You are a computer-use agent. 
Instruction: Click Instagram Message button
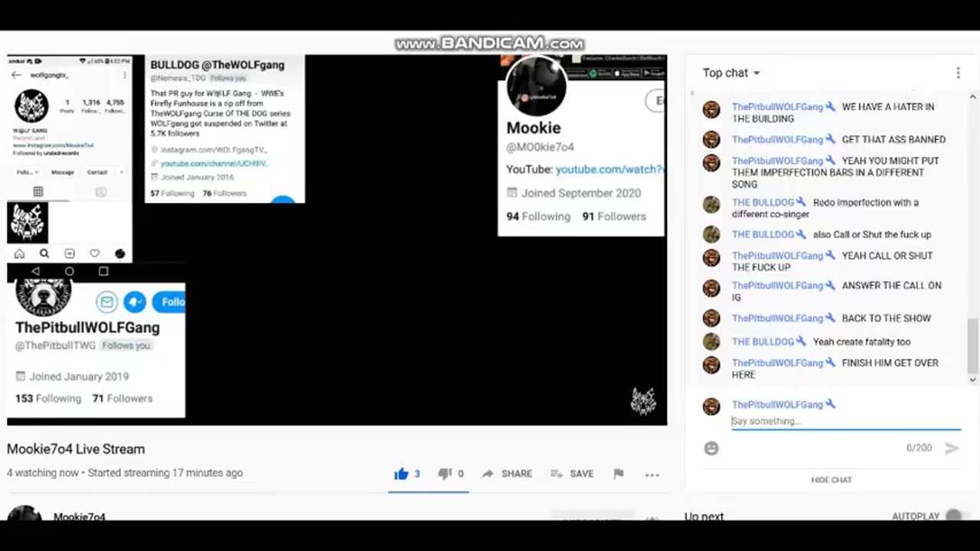point(63,172)
